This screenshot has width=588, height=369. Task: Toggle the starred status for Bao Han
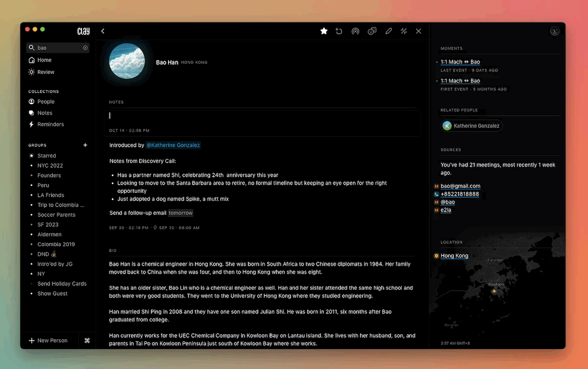(x=324, y=31)
